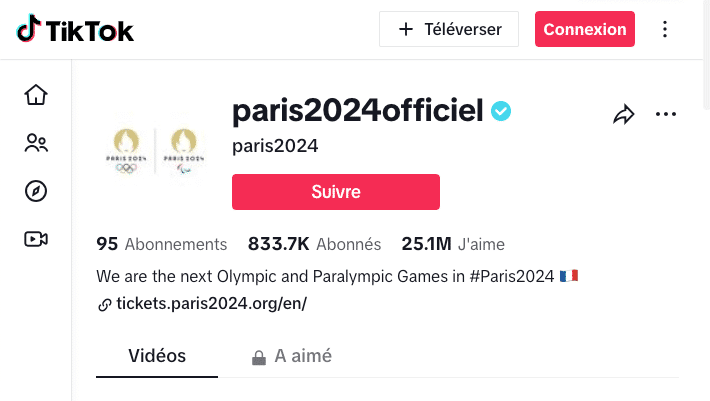Follow the account with Suivre button
Image resolution: width=710 pixels, height=401 pixels.
(336, 192)
